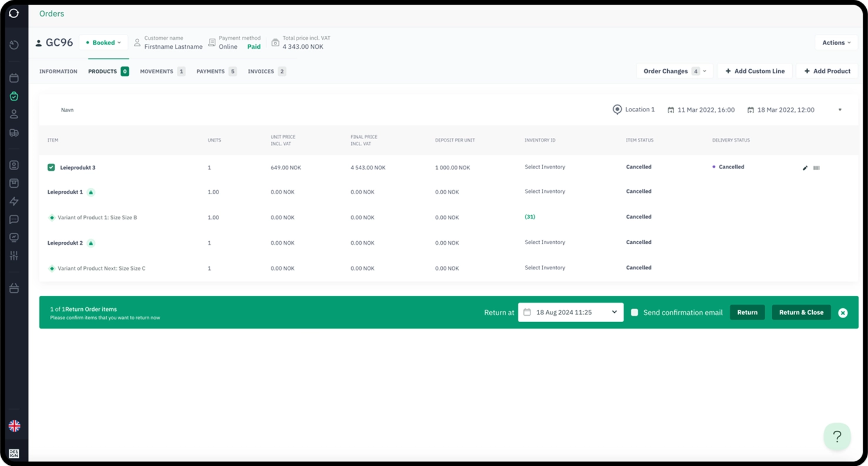The image size is (868, 466).
Task: Switch to the Payments tab
Action: [x=216, y=72]
